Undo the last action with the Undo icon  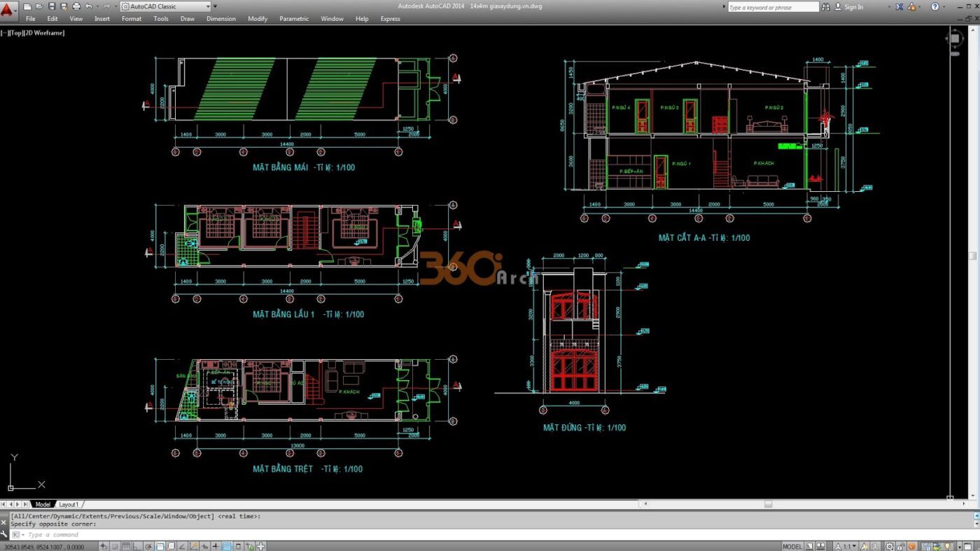click(x=87, y=6)
